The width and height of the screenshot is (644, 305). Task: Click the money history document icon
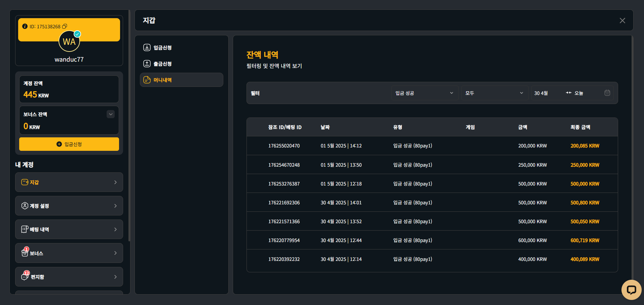[x=147, y=80]
